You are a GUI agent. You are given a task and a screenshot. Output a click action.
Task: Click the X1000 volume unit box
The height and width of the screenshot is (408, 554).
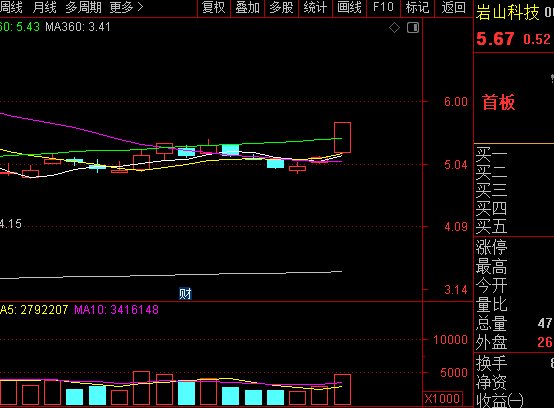coord(442,399)
